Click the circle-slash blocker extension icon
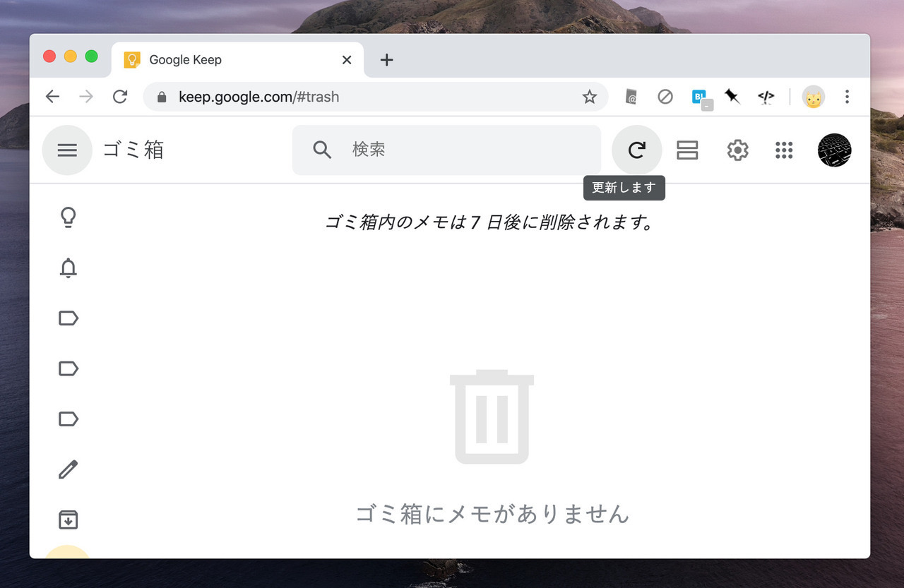 [x=665, y=97]
